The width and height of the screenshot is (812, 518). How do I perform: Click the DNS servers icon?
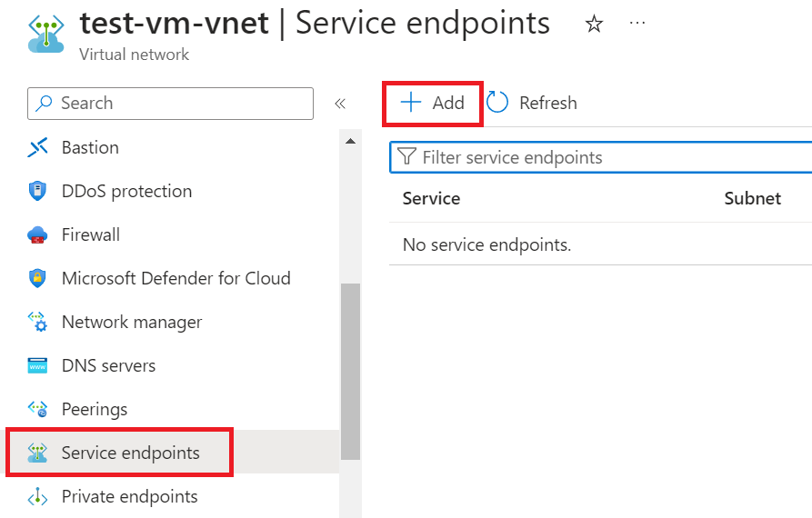37,365
